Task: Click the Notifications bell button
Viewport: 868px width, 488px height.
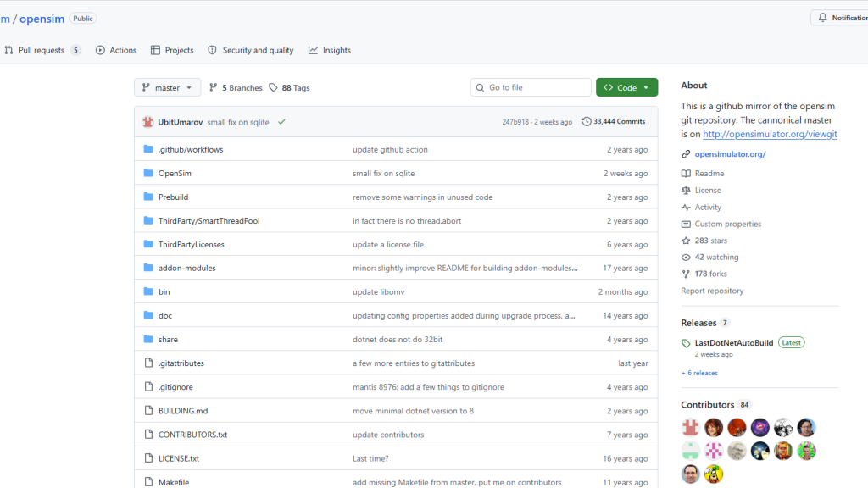Action: click(x=840, y=18)
